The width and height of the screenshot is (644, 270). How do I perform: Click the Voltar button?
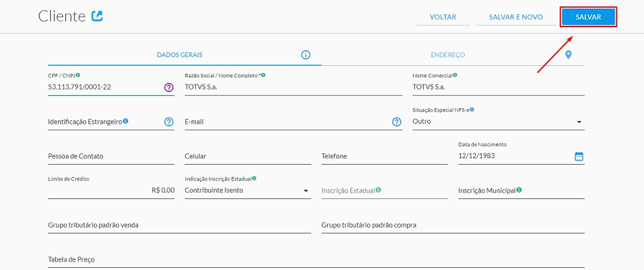[443, 17]
